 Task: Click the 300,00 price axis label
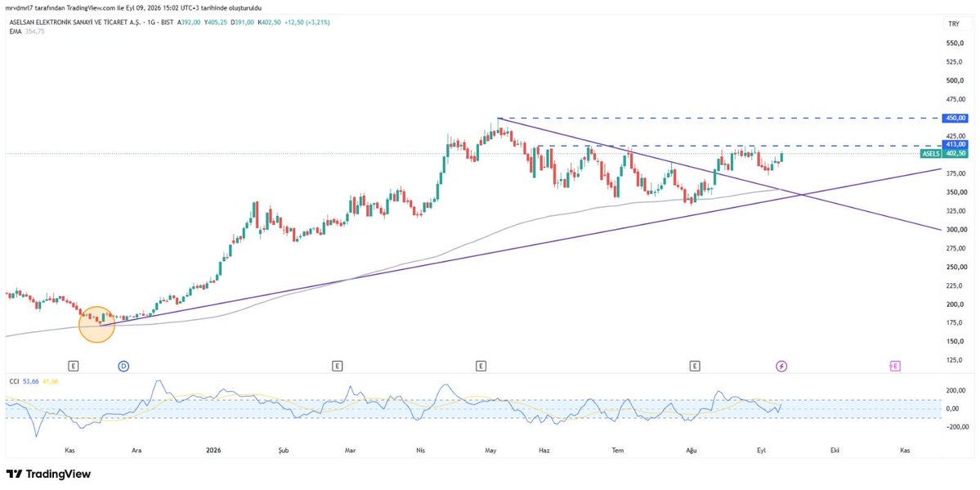point(957,231)
